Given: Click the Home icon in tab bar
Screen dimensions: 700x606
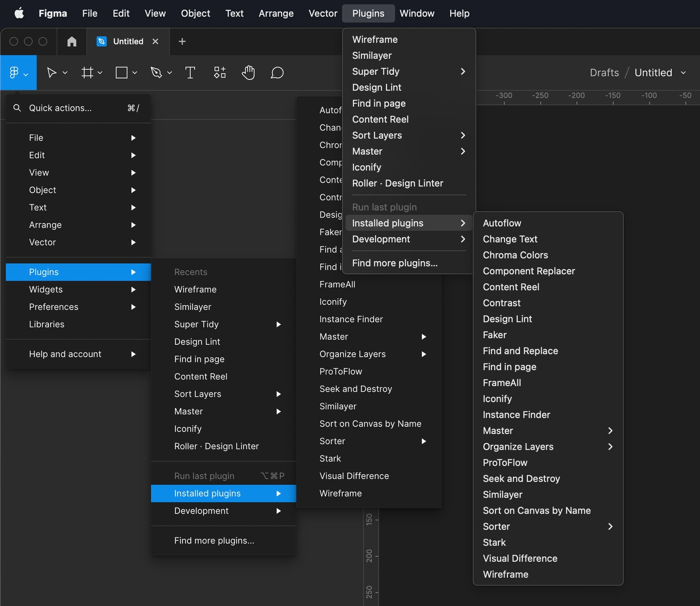Looking at the screenshot, I should pos(72,42).
